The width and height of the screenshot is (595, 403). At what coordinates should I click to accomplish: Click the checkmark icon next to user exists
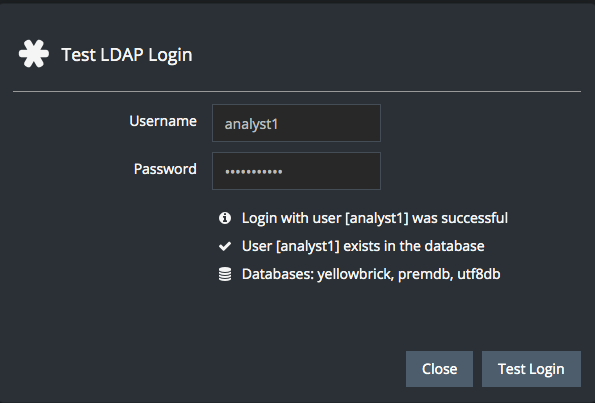(x=225, y=246)
